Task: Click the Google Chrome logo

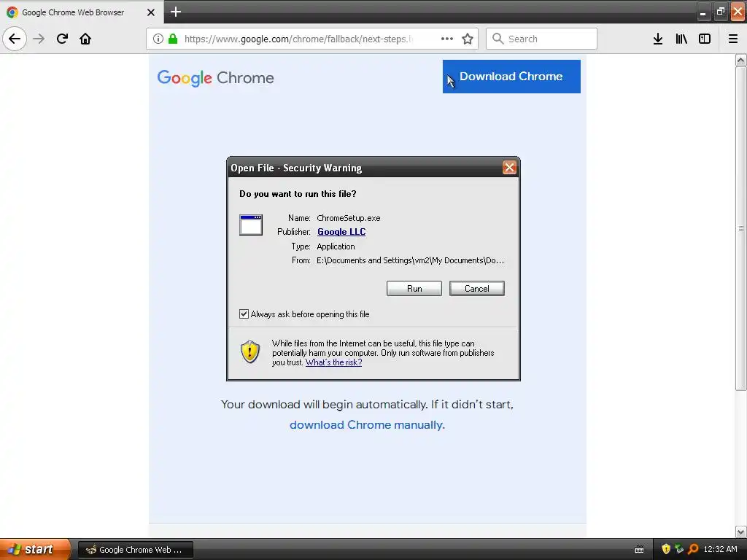Action: 215,77
